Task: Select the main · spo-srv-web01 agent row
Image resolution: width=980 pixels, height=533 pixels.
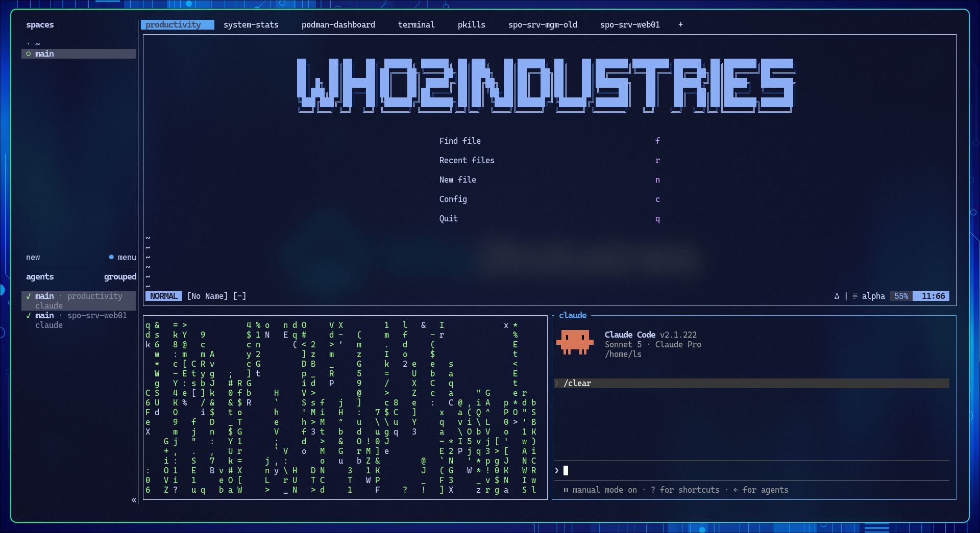Action: click(x=79, y=320)
